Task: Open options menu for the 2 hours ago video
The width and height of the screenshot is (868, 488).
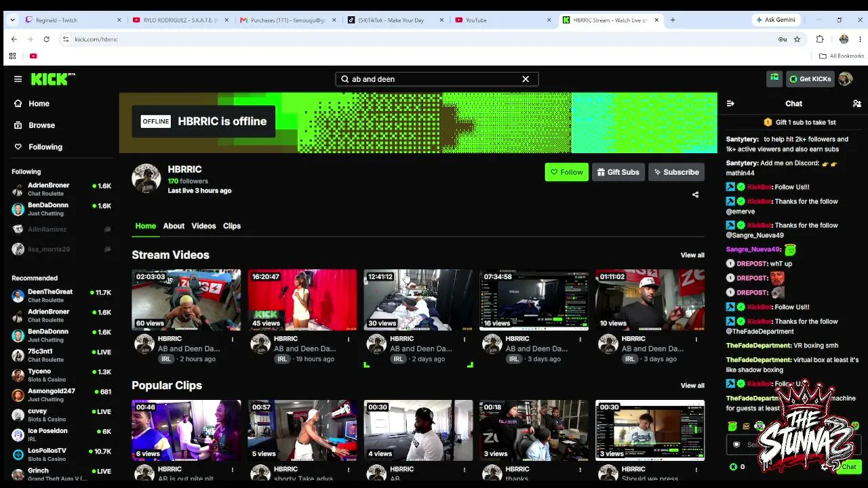Action: pyautogui.click(x=233, y=339)
